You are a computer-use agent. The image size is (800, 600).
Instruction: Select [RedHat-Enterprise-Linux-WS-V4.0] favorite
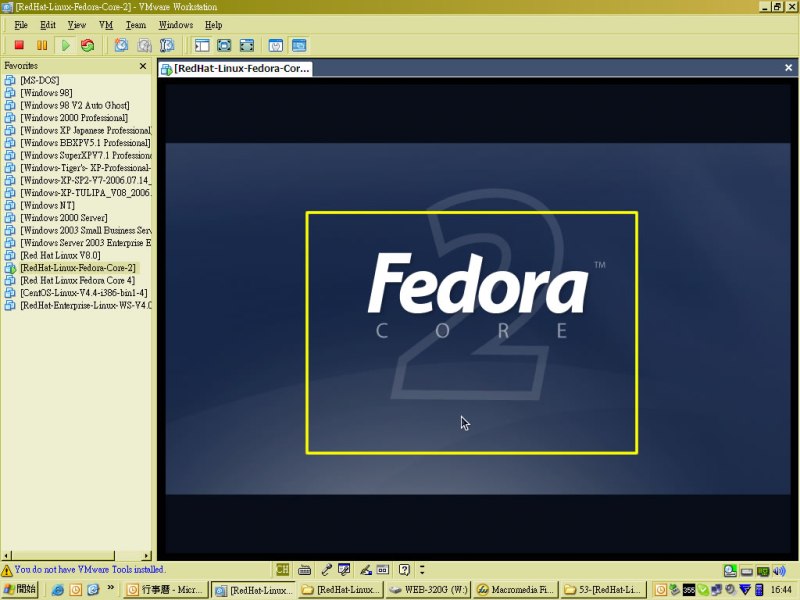point(85,305)
